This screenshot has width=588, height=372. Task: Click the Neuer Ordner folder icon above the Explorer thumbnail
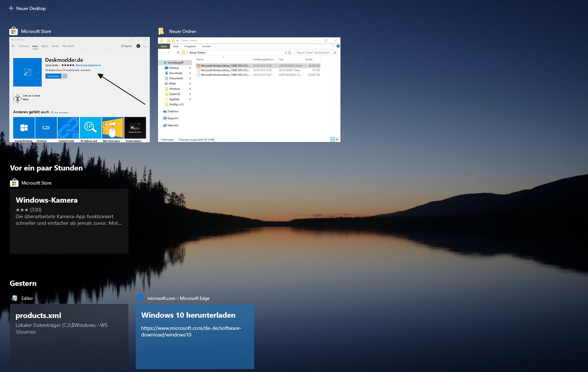pyautogui.click(x=161, y=31)
